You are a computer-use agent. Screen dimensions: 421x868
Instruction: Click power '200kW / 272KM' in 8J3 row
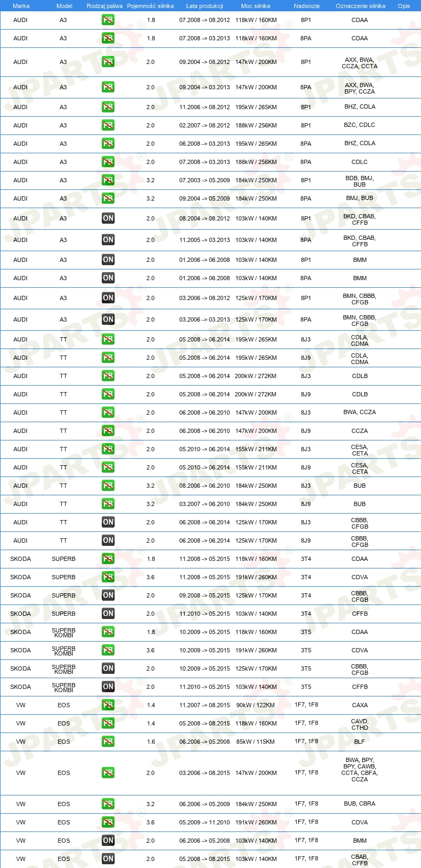click(256, 376)
